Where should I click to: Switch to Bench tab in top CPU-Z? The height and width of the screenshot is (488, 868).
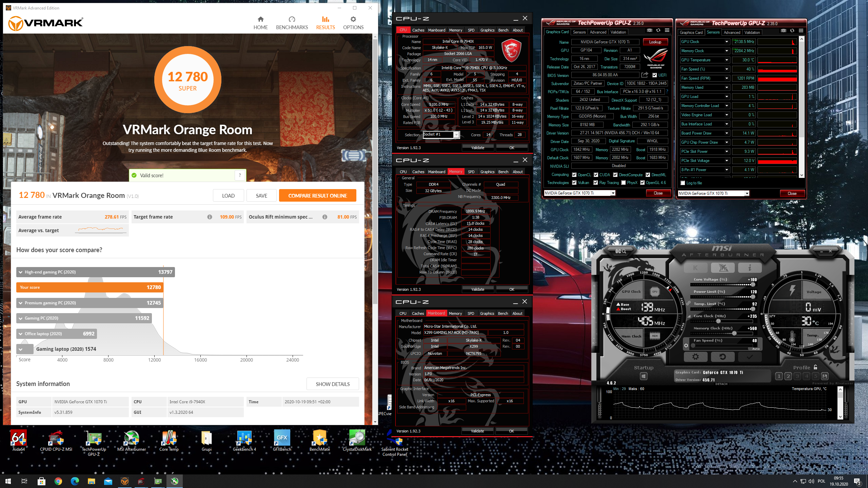click(x=503, y=30)
